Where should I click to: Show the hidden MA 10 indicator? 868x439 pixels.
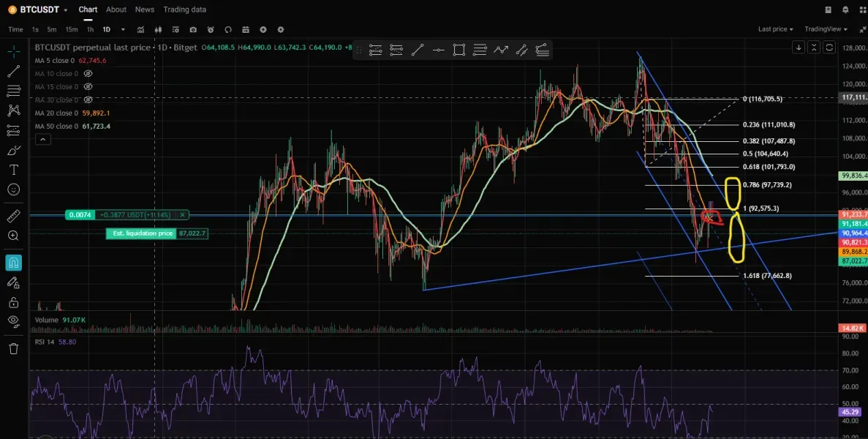point(88,74)
